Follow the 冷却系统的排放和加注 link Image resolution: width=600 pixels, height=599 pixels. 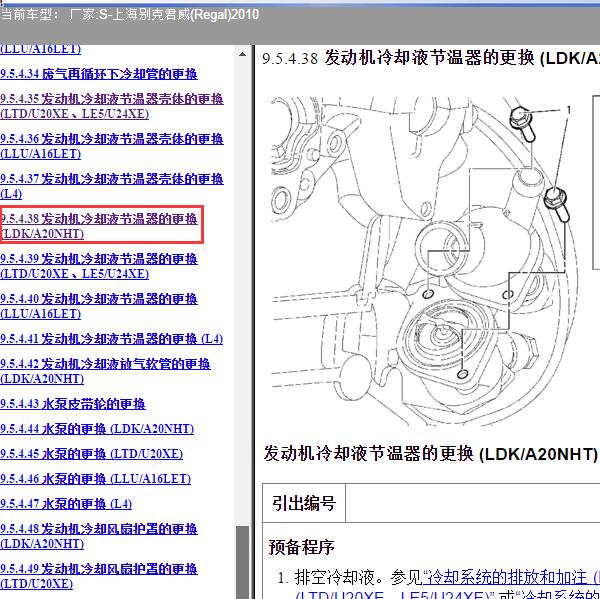511,577
